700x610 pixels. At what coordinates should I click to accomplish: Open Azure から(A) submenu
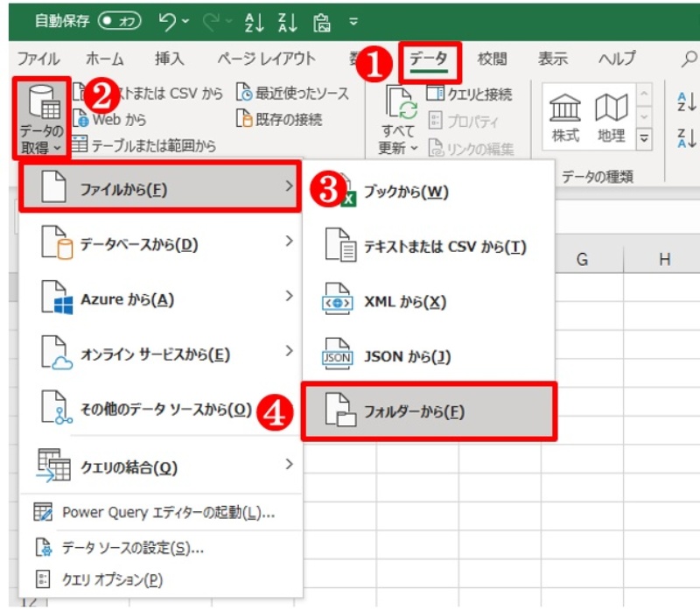(161, 298)
